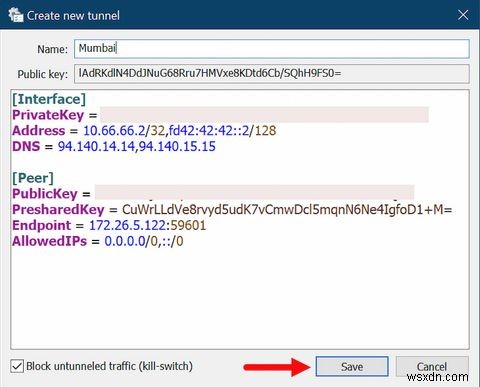The height and width of the screenshot is (387, 480).
Task: Click the PresharedKey value text
Action: tap(287, 209)
